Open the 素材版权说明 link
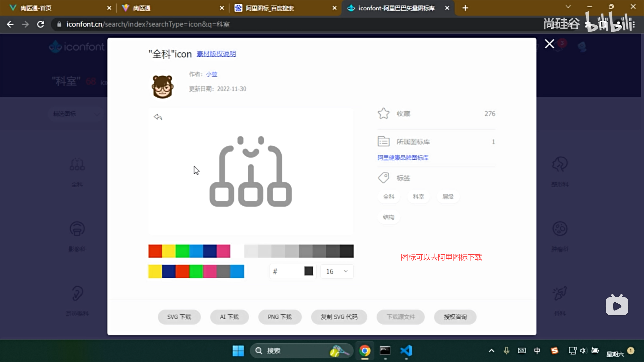Screen dimensions: 644x362 pos(216,54)
